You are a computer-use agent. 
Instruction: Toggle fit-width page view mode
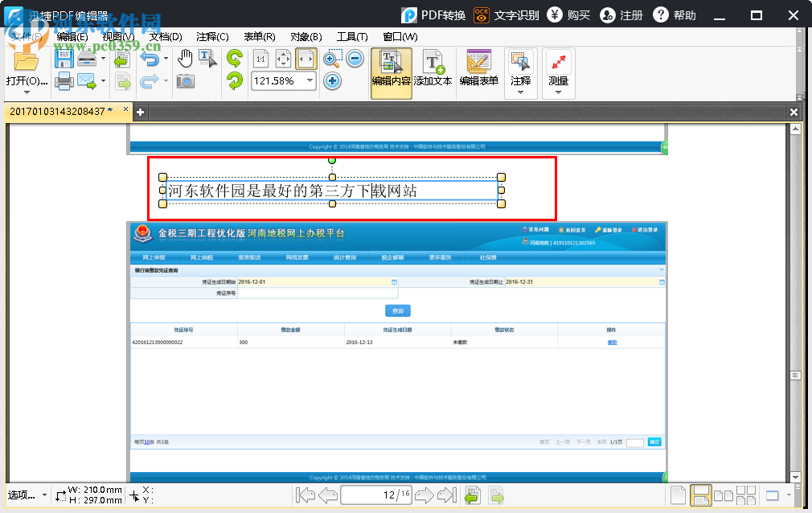pos(304,57)
